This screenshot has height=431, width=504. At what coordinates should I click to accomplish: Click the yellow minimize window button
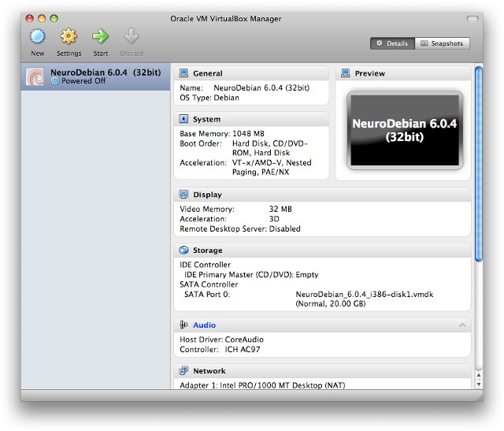pos(42,19)
